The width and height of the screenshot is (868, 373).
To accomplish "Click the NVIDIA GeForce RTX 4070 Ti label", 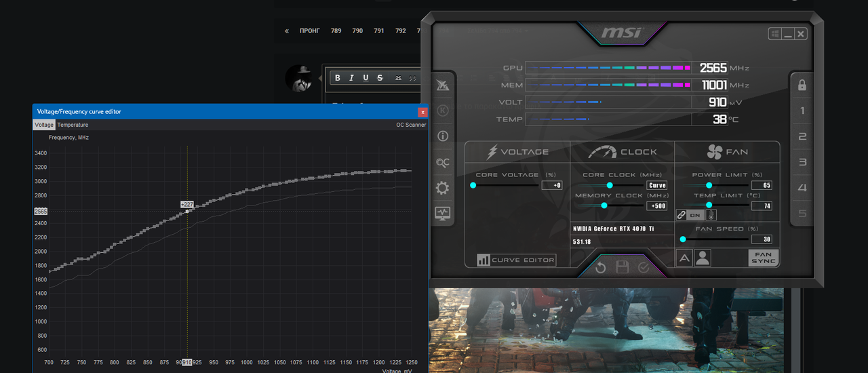I will click(614, 229).
